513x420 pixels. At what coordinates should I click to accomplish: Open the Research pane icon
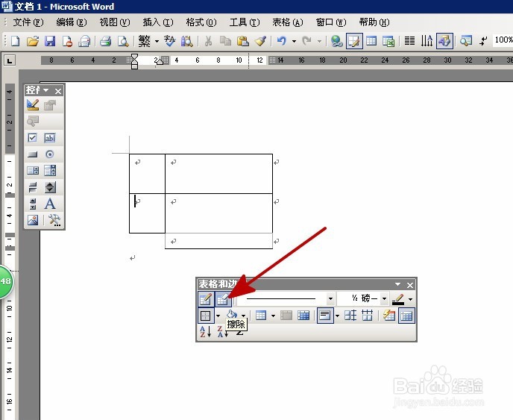point(187,41)
